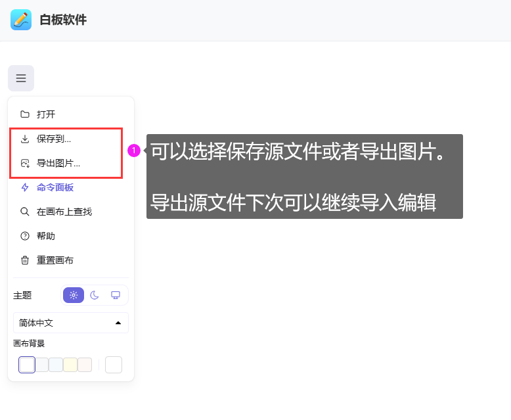Click the folder icon beside 打开
This screenshot has height=420, width=511.
[x=25, y=114]
